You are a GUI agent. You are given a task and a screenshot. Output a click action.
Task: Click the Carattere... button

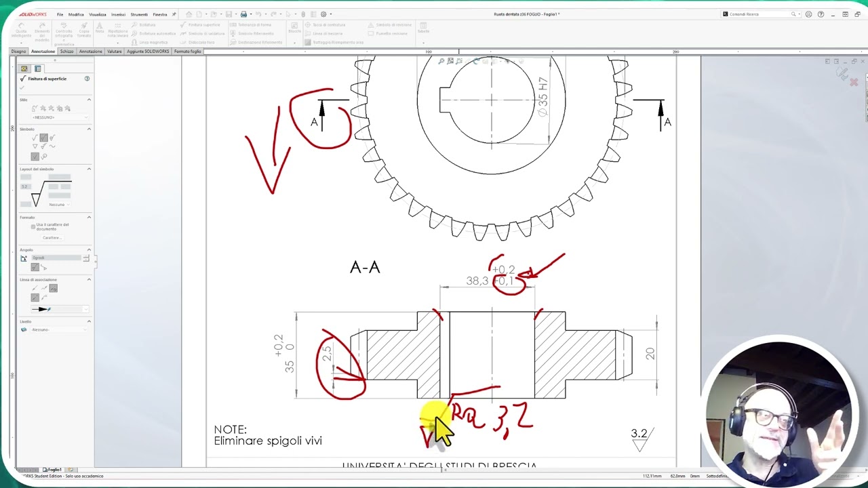(52, 238)
